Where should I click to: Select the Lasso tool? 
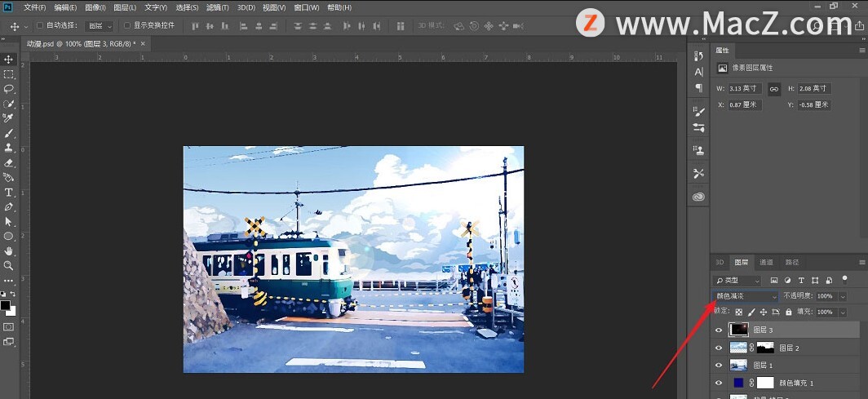click(x=9, y=89)
